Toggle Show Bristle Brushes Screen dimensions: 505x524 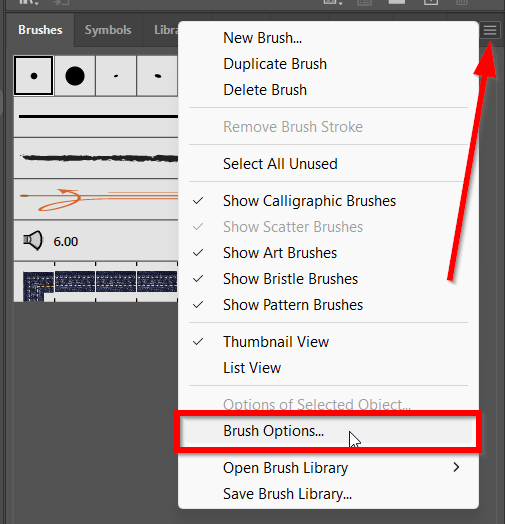(x=328, y=279)
